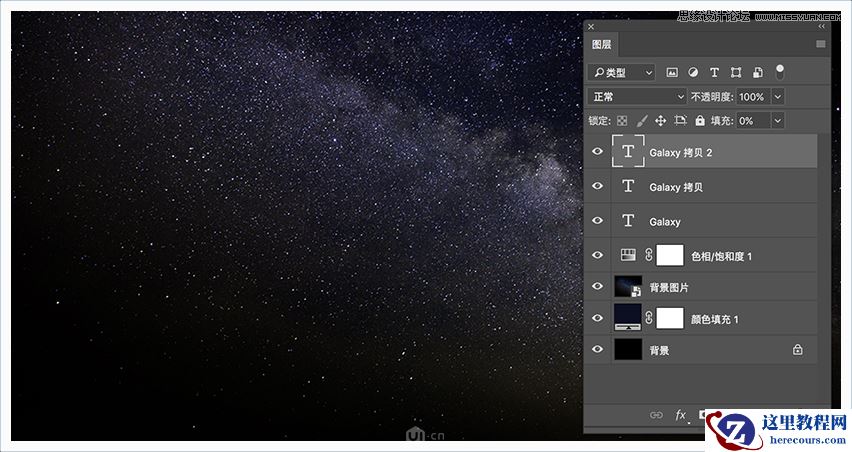Filter layers by text type icon
This screenshot has width=852, height=452.
tap(715, 72)
